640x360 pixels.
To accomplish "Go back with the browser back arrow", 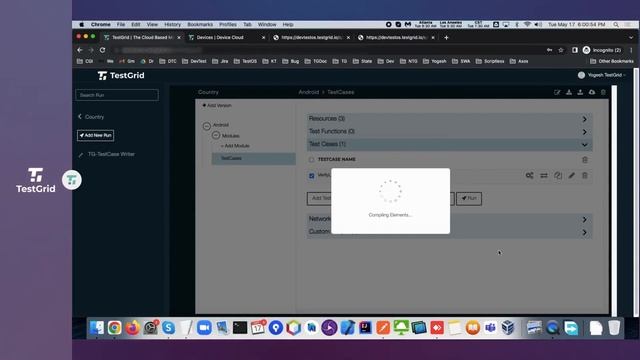I will 80,50.
